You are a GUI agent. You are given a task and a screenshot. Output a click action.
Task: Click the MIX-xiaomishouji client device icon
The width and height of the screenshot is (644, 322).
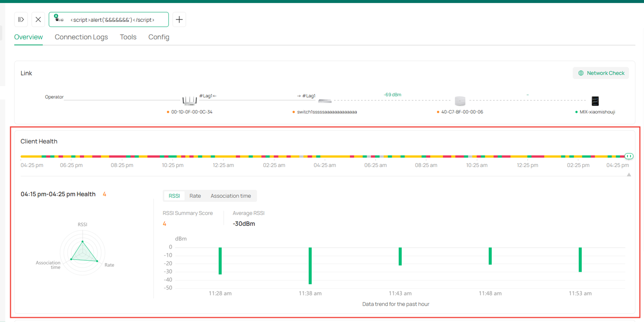click(x=595, y=101)
